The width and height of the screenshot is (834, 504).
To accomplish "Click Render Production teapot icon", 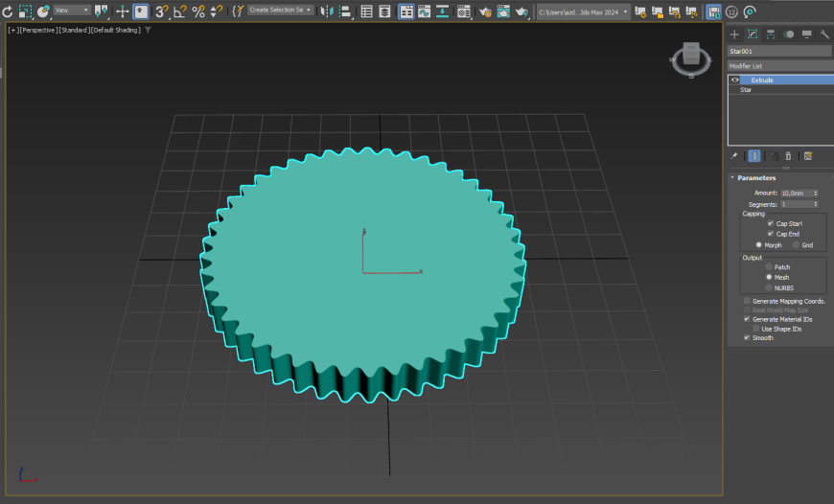I will pos(521,11).
